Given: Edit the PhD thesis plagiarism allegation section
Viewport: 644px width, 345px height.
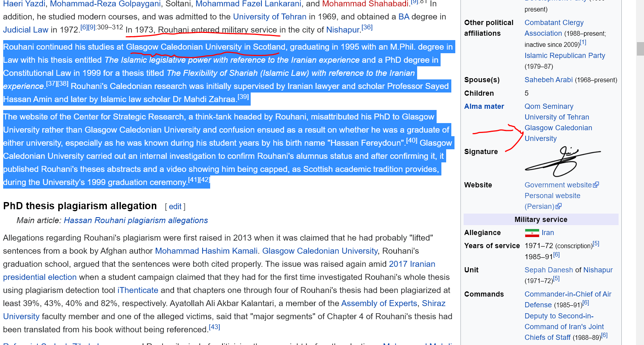Looking at the screenshot, I should point(175,206).
